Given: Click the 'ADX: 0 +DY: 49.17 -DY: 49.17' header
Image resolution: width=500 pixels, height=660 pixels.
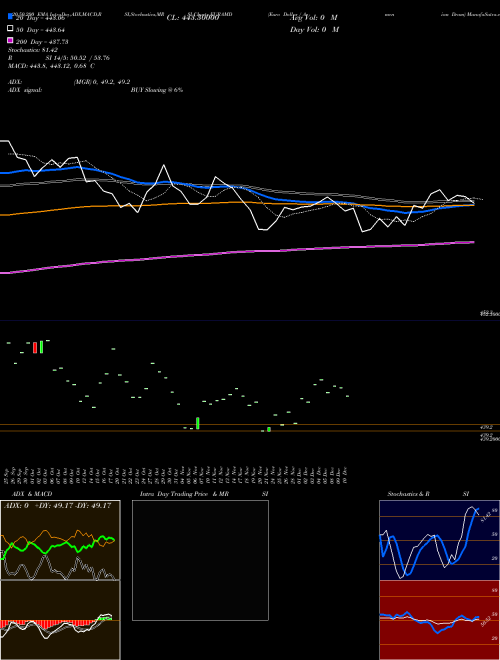Looking at the screenshot, I should [x=58, y=506].
